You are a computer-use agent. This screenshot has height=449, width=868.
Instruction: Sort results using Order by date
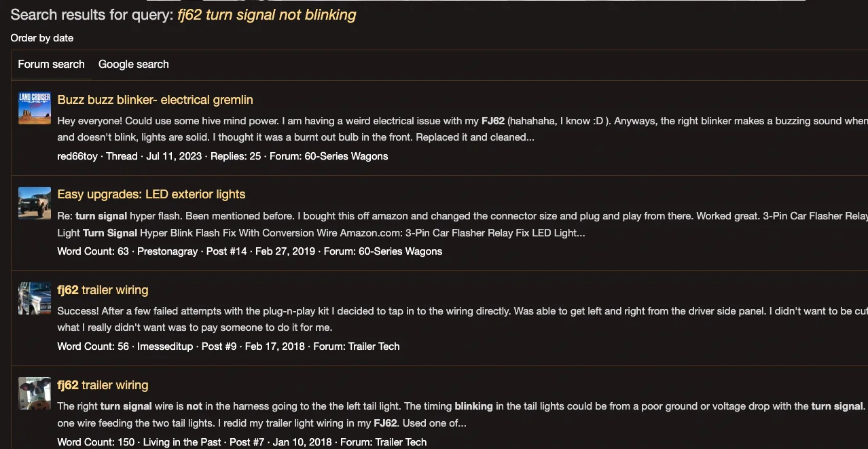[42, 38]
